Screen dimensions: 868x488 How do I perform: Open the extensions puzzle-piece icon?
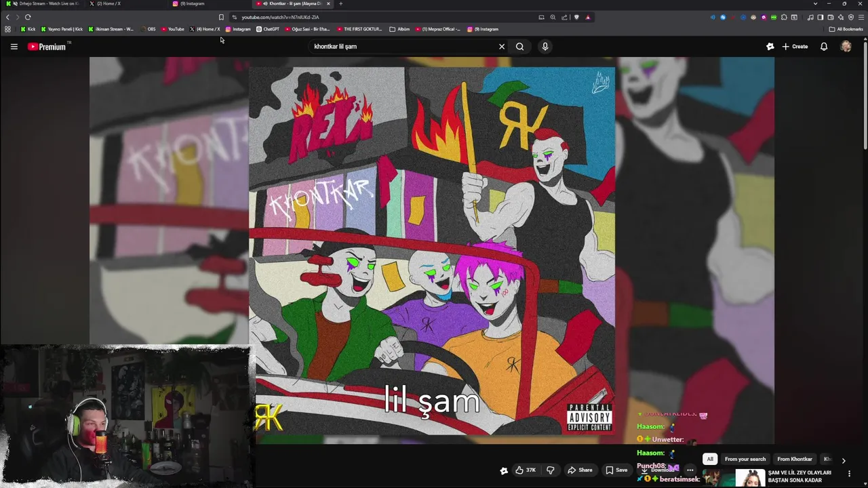click(784, 17)
